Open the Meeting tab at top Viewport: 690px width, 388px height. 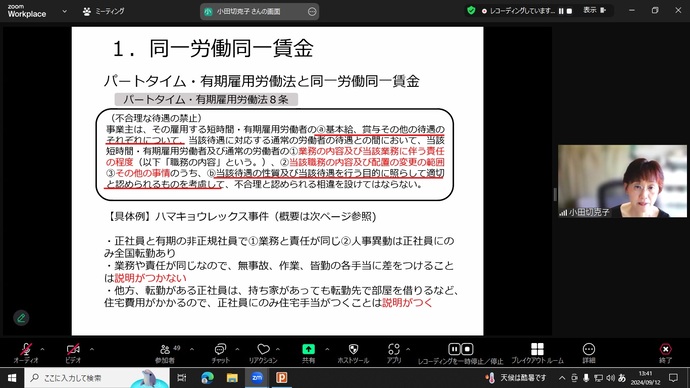coord(103,11)
